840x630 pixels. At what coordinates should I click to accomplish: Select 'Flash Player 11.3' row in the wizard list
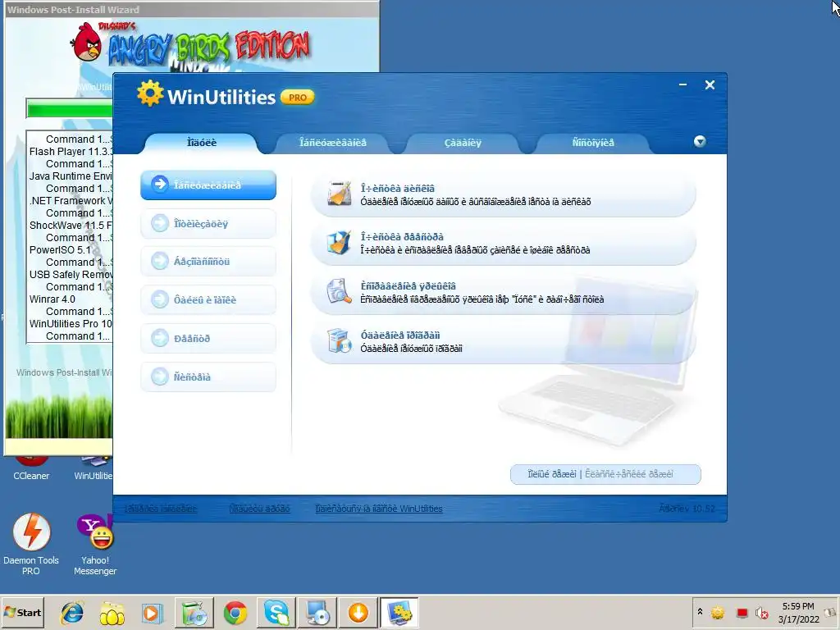click(71, 152)
